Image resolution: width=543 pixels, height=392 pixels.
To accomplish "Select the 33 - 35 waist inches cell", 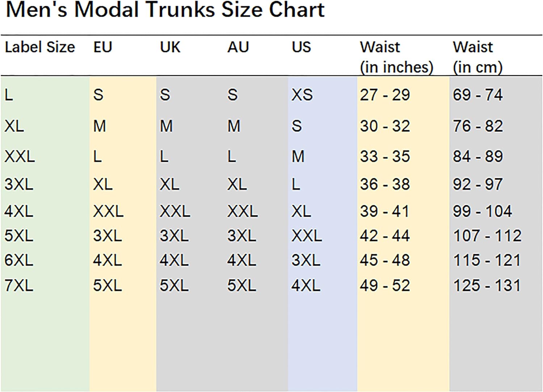I will (385, 157).
